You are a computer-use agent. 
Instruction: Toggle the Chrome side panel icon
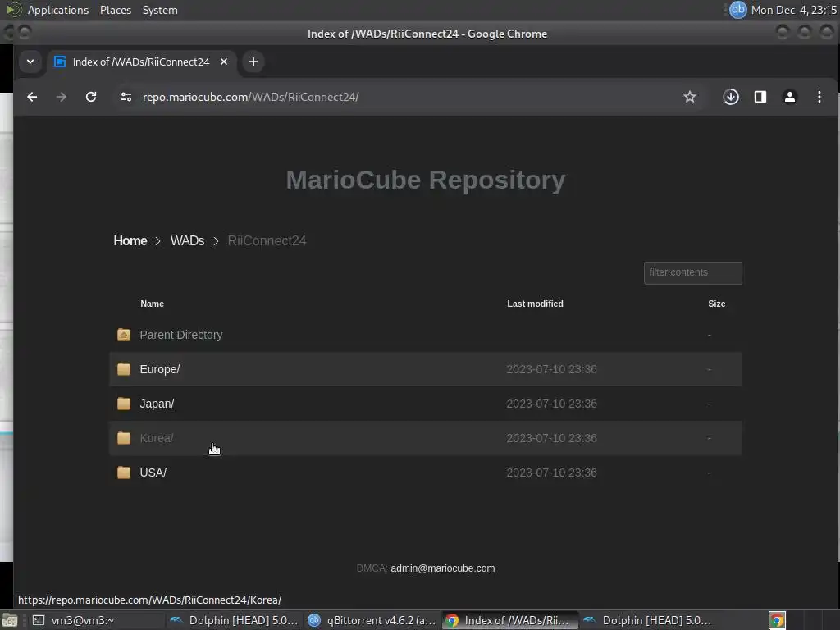(760, 97)
